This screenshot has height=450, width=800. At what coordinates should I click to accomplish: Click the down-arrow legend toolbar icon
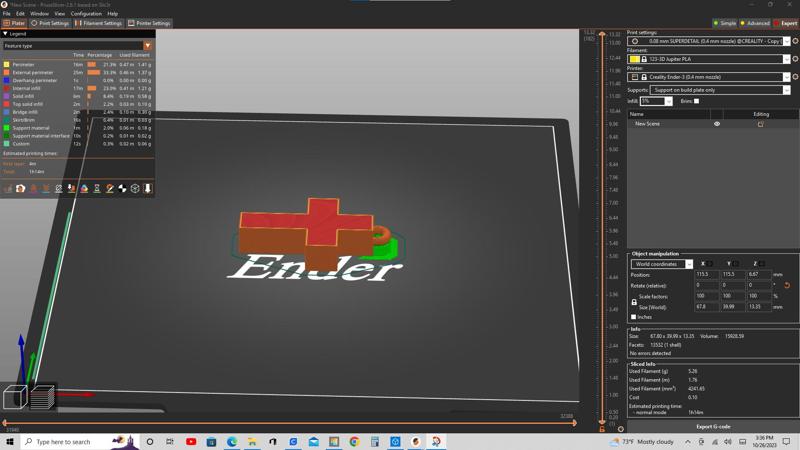[148, 189]
